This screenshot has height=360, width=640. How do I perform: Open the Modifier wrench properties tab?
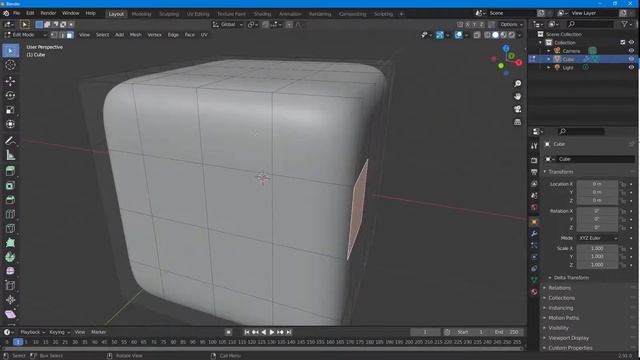534,233
